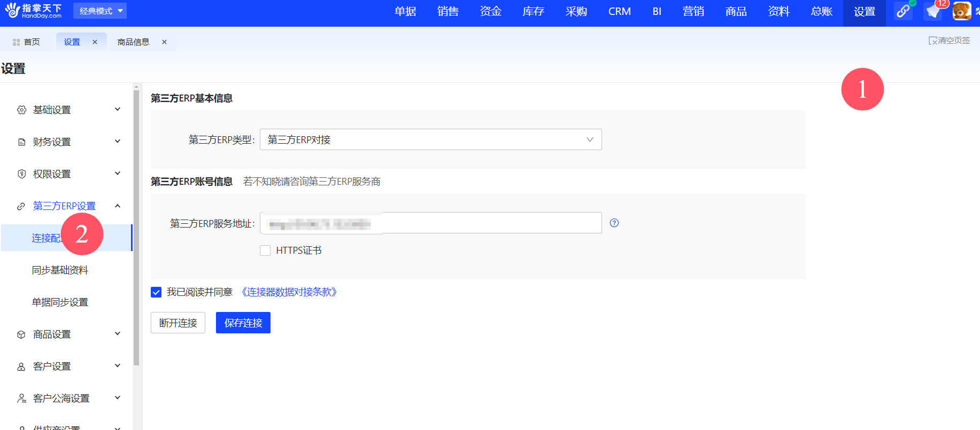Viewport: 980px width, 430px height.
Task: Open the 资料 menu
Action: point(779,11)
